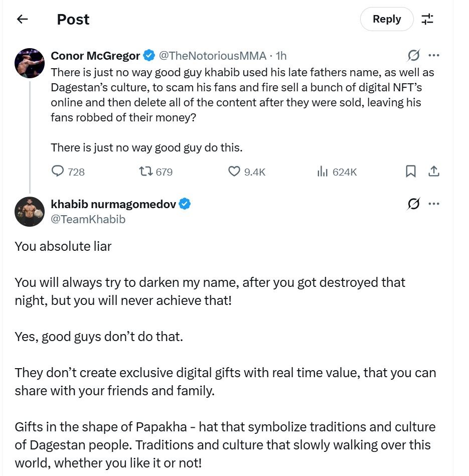Click the verified badge next to khabib nurmagomedov
The width and height of the screenshot is (469, 476).
point(184,203)
